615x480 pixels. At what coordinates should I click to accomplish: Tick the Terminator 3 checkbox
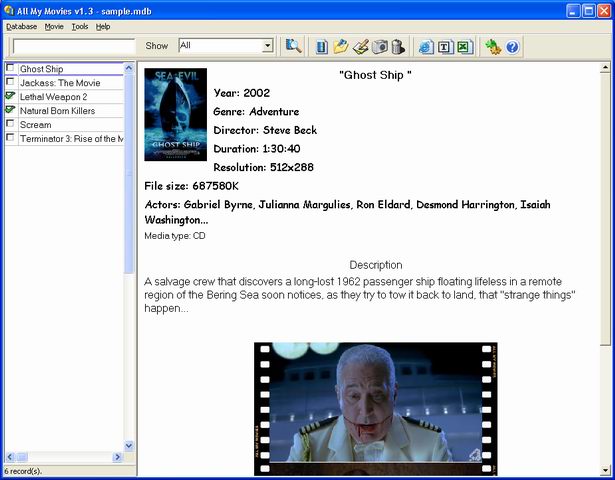[x=10, y=137]
